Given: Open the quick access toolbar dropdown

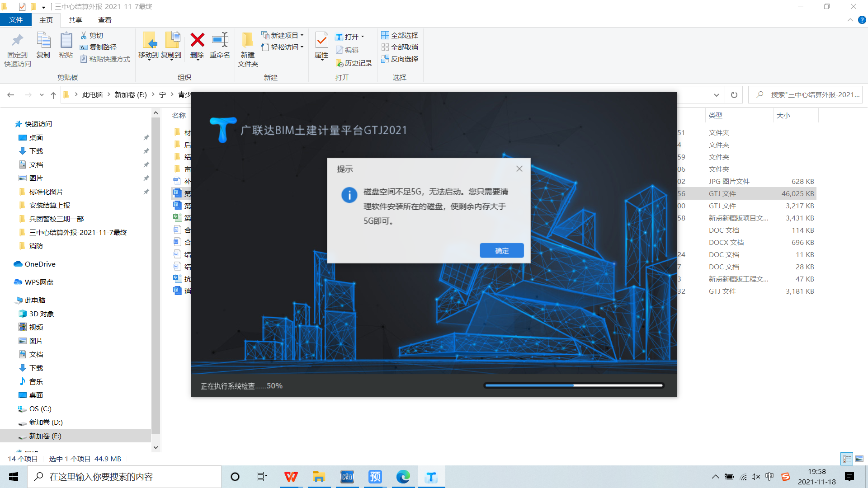Looking at the screenshot, I should (x=43, y=7).
